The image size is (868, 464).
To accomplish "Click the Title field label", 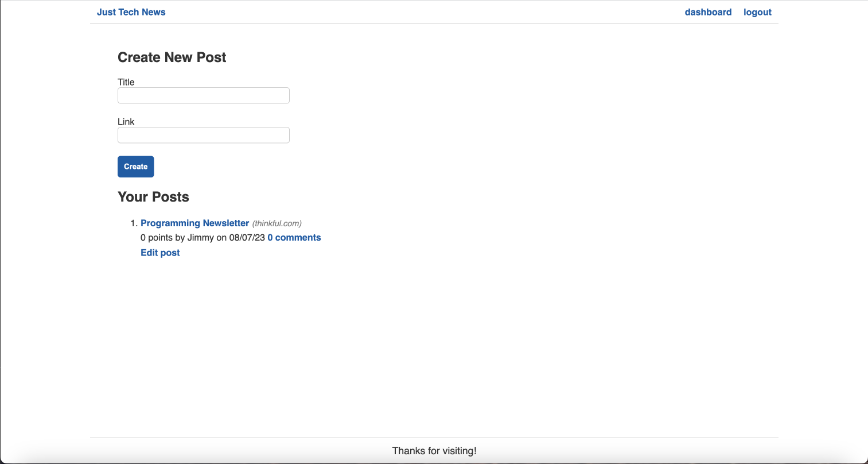I will pyautogui.click(x=126, y=82).
